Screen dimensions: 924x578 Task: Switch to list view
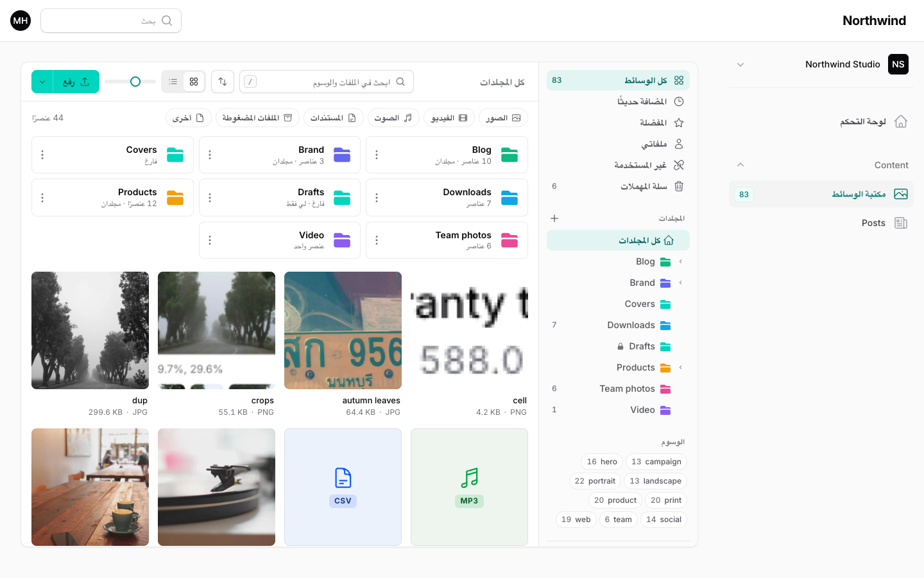pos(173,82)
